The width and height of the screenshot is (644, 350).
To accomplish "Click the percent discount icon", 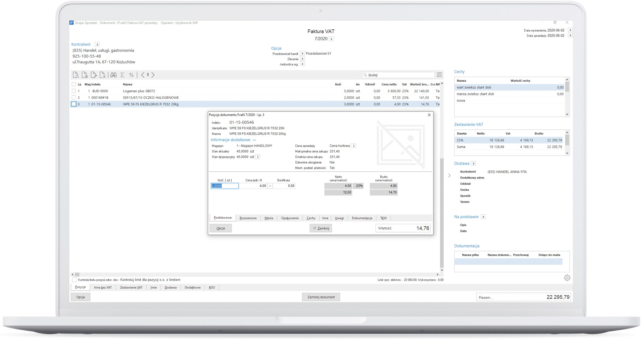I will pos(131,75).
